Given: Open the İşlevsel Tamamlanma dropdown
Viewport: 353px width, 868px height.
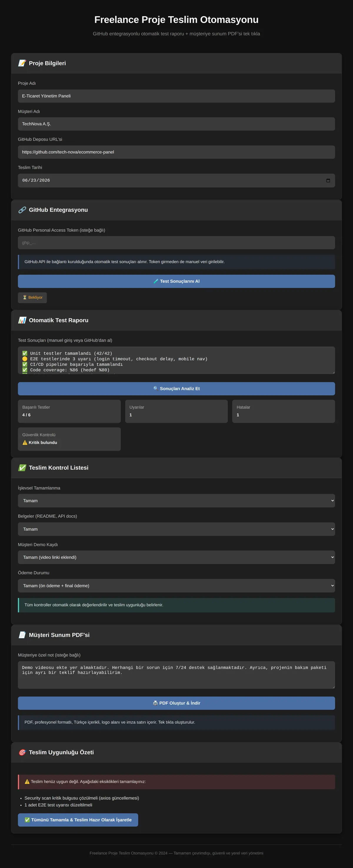Looking at the screenshot, I should click(176, 501).
